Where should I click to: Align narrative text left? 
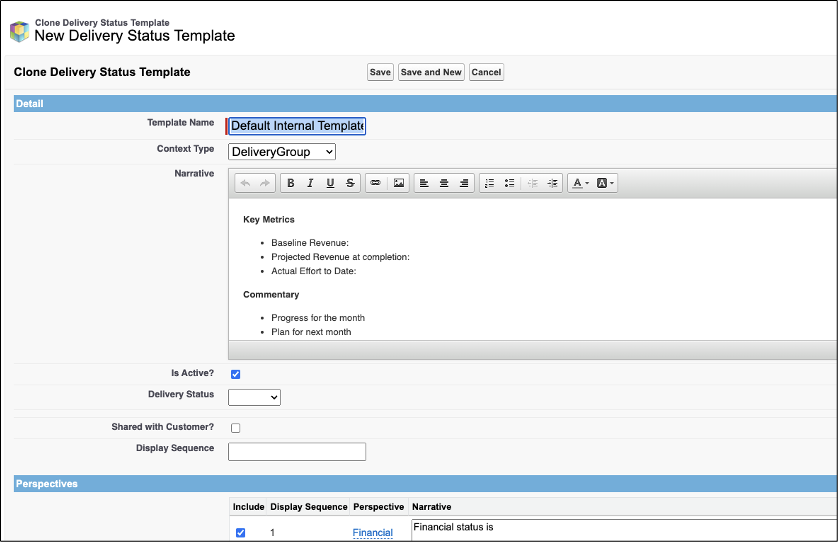pos(424,183)
